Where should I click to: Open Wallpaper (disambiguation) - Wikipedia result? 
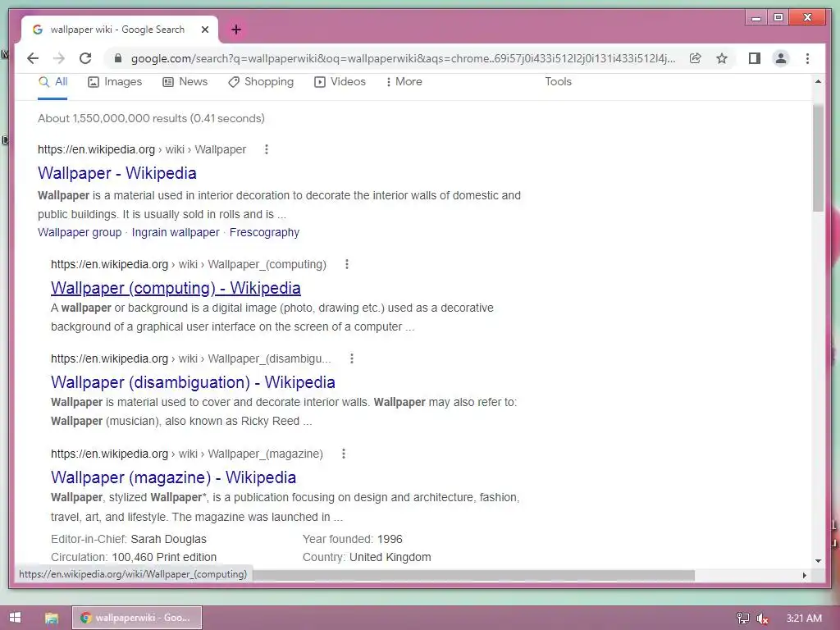[x=193, y=382]
